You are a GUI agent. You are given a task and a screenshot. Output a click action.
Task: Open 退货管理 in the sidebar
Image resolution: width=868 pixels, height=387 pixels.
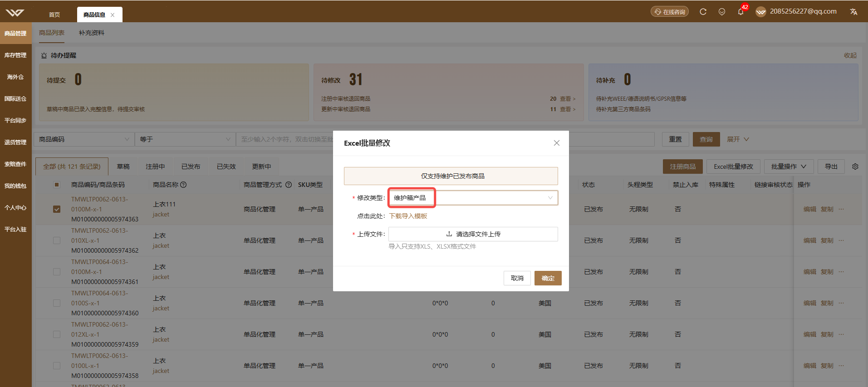click(15, 142)
